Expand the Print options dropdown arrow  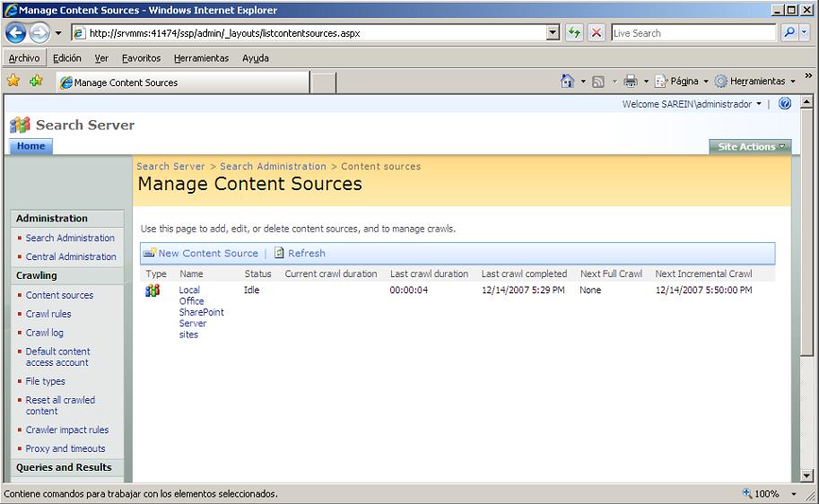click(646, 82)
